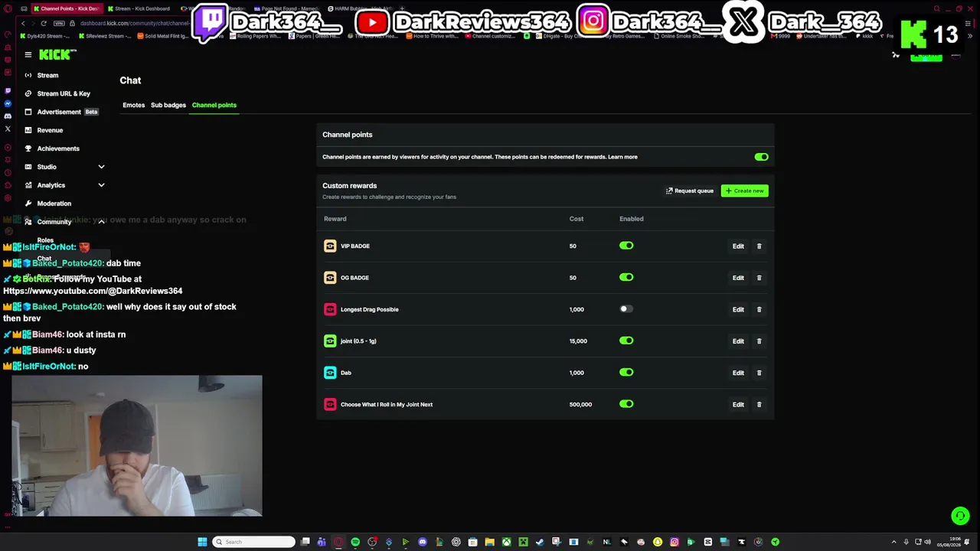This screenshot has width=980, height=551.
Task: Expand the Analytics sidebar section
Action: [x=101, y=185]
